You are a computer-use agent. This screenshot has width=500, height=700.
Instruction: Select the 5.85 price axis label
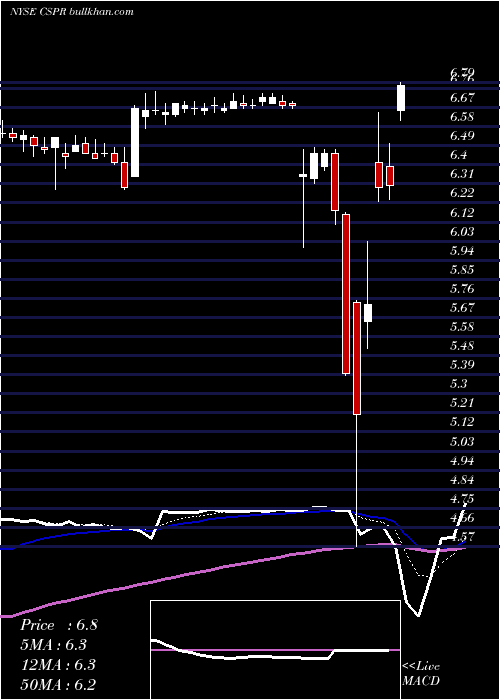coord(462,270)
